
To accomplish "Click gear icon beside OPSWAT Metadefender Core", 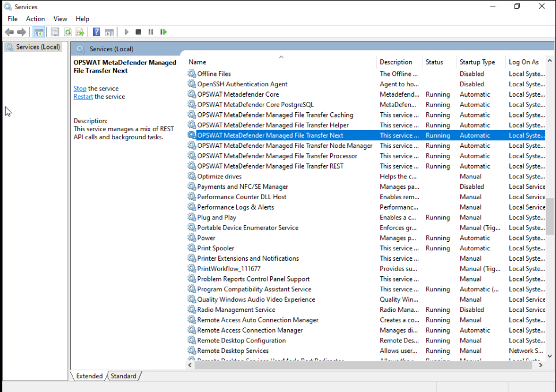I will [x=192, y=94].
